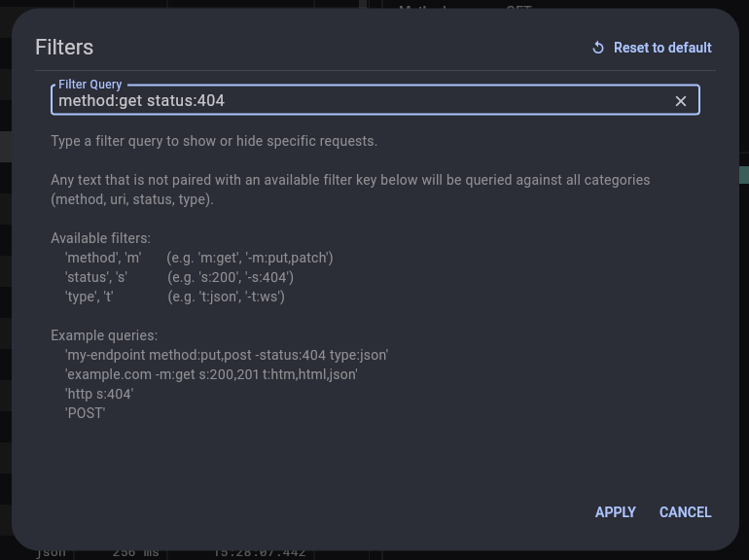Click the 'Available filters:' heading
This screenshot has width=749, height=560.
tap(100, 238)
